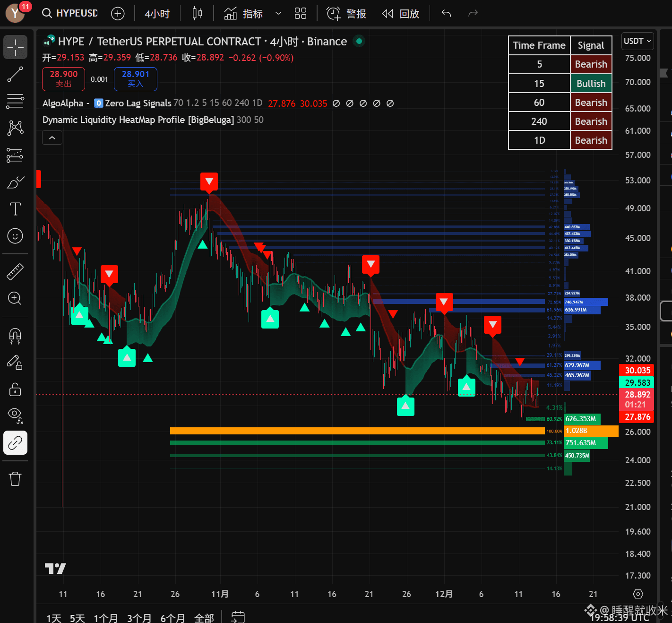The height and width of the screenshot is (623, 672).
Task: Change the 4小时 time interval
Action: pyautogui.click(x=157, y=14)
